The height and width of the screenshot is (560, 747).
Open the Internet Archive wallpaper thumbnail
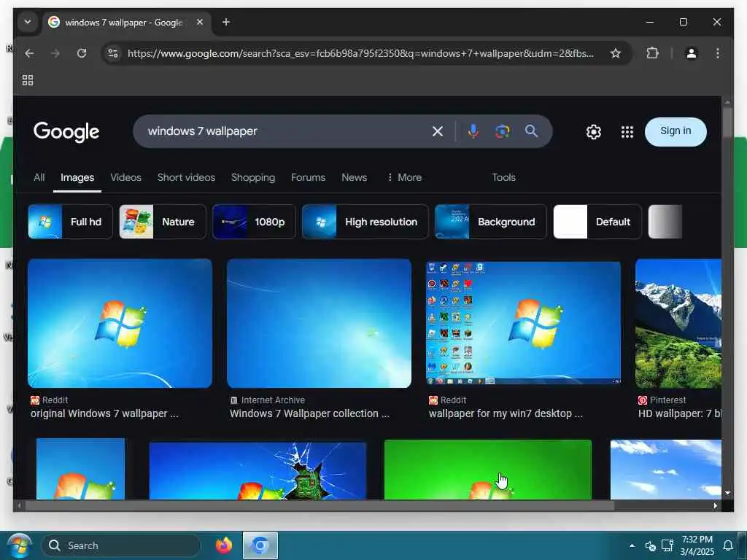coord(320,323)
